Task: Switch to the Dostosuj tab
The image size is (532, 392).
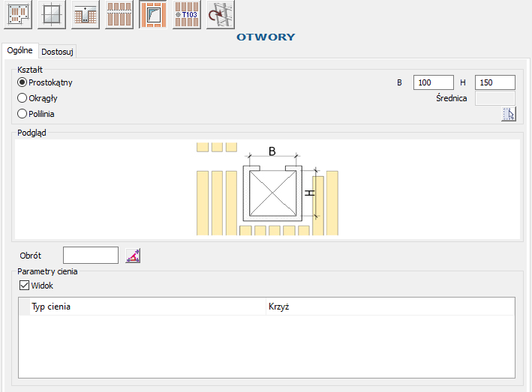Action: tap(58, 52)
